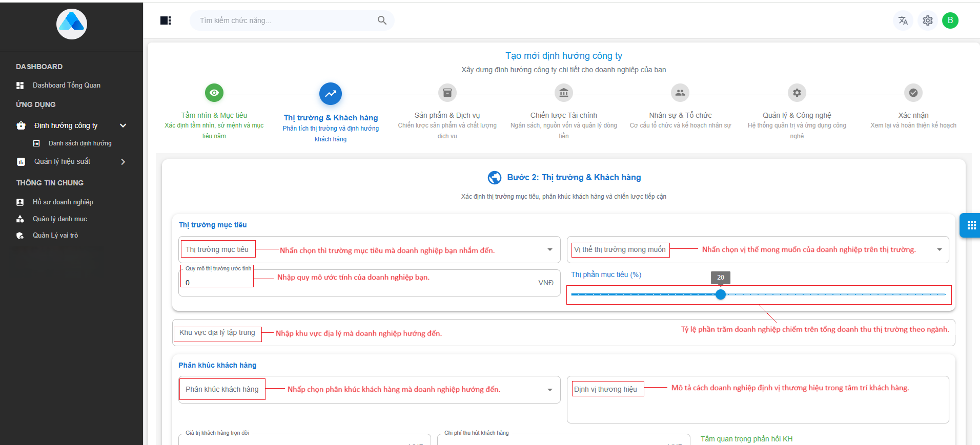The width and height of the screenshot is (980, 445).
Task: Click the Xác nhận step checkmark icon
Action: [x=913, y=93]
